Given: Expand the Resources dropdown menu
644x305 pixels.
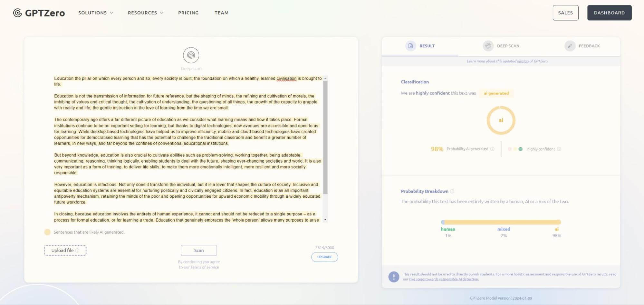Looking at the screenshot, I should point(146,13).
